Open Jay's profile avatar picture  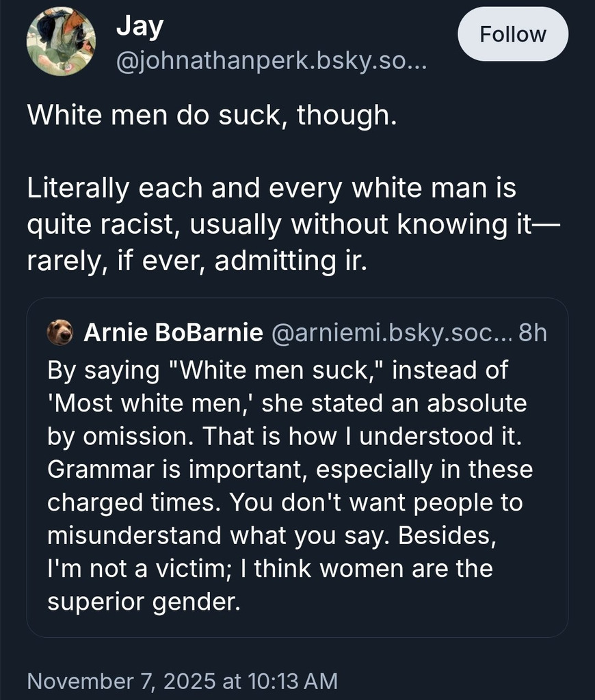(x=60, y=41)
